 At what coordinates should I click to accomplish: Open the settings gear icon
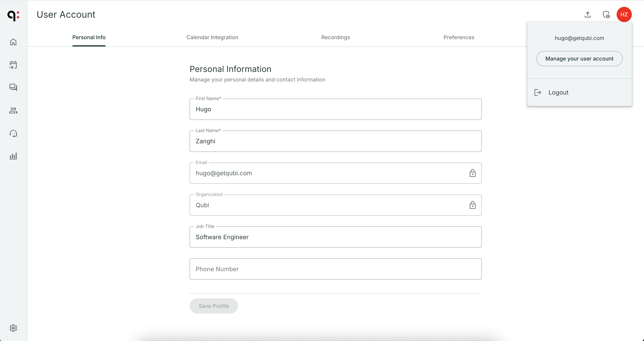13,328
